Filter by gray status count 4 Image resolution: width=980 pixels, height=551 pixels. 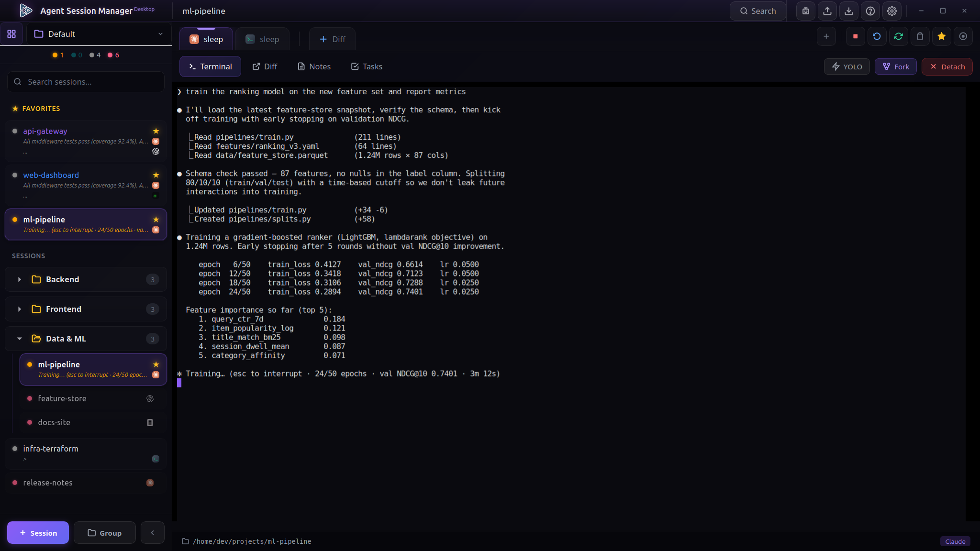tap(95, 55)
